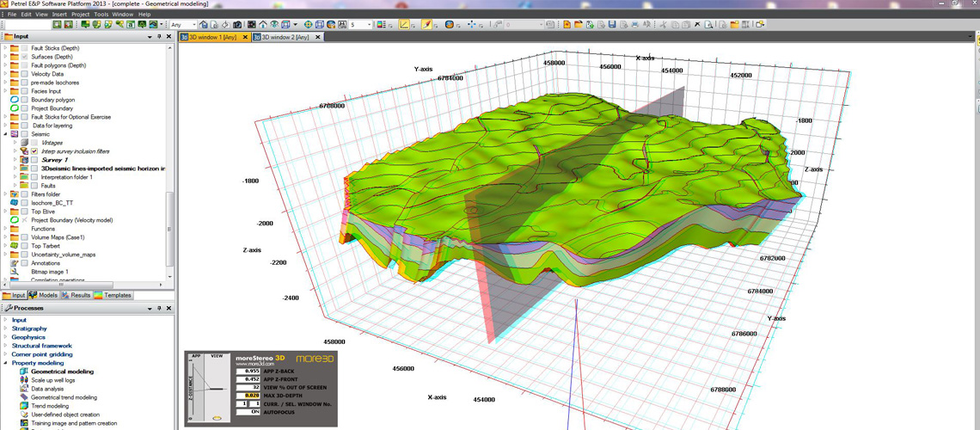Open the File menu
The width and height of the screenshot is (980, 430).
click(x=12, y=14)
